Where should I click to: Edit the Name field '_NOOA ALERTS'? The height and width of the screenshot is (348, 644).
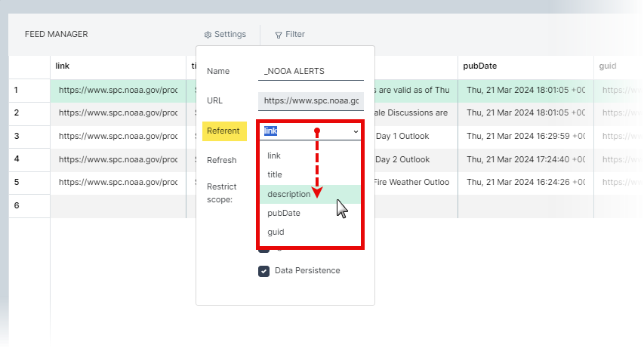pos(311,71)
